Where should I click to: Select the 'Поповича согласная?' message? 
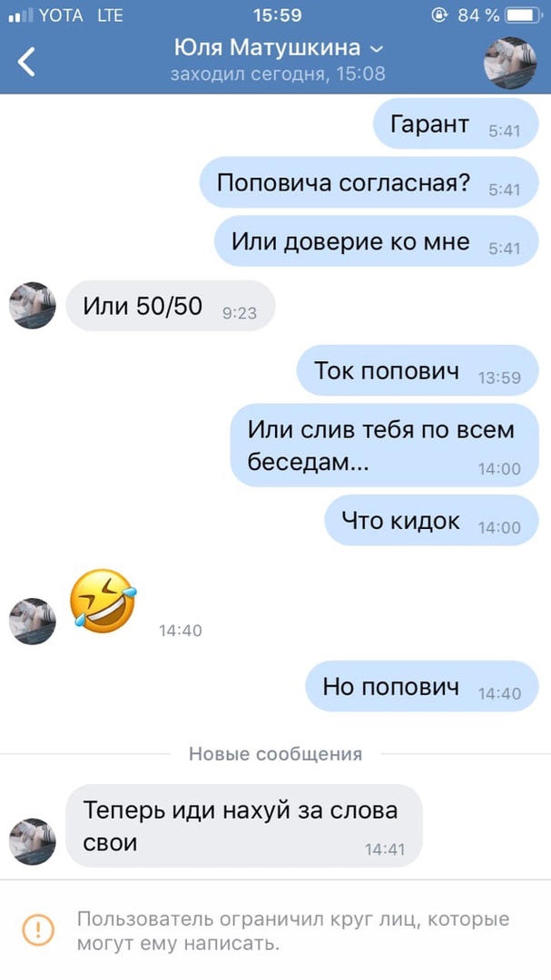(369, 182)
